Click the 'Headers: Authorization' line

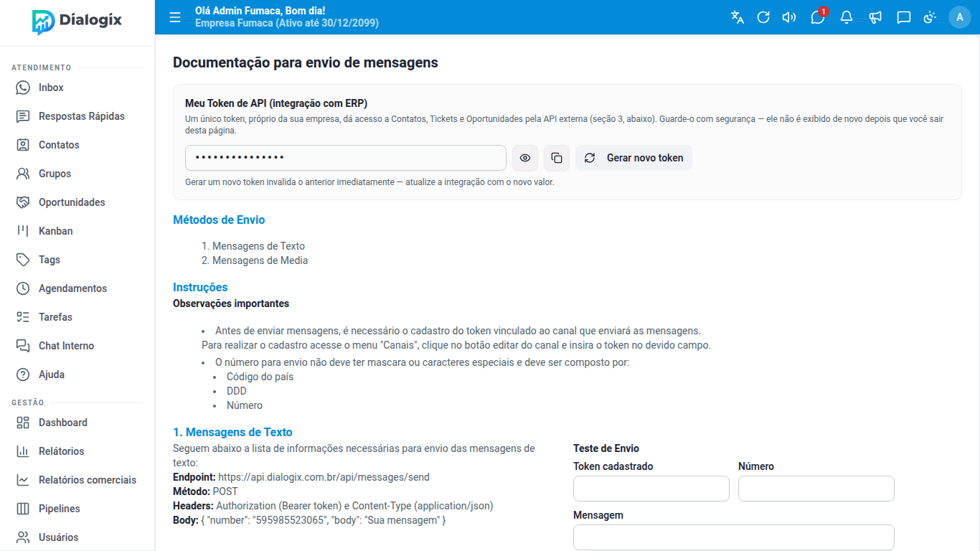333,506
